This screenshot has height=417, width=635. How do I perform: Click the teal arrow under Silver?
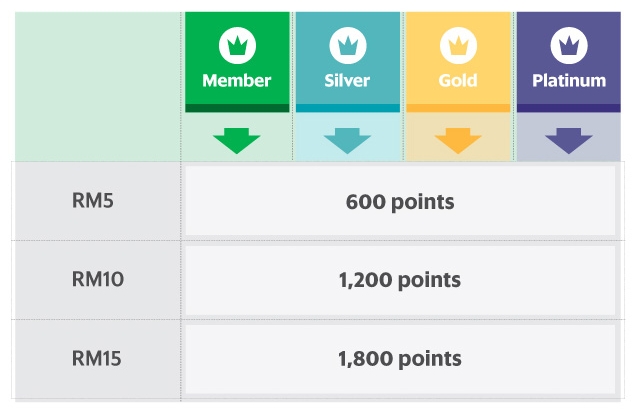click(x=347, y=140)
